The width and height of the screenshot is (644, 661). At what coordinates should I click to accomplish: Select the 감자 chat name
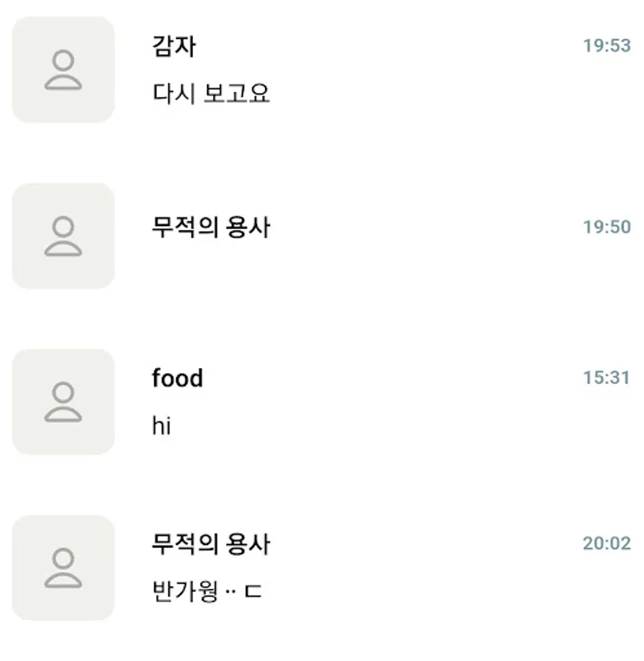click(x=173, y=46)
